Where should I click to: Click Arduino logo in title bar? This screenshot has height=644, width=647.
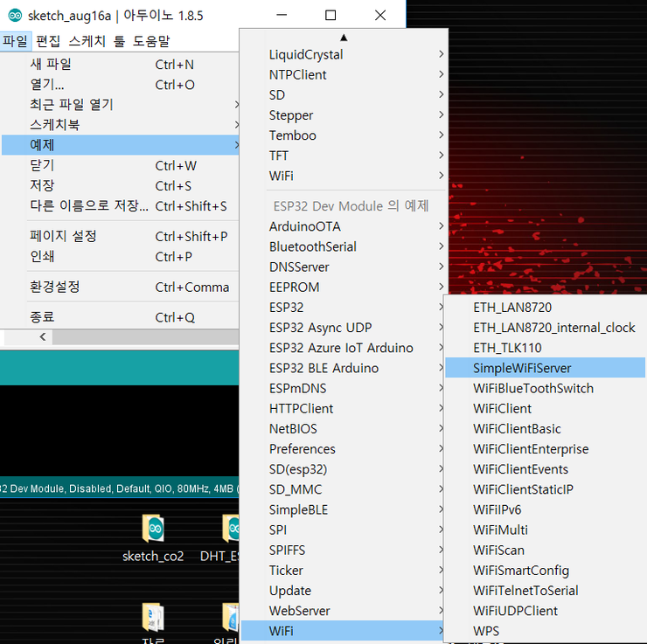15,15
